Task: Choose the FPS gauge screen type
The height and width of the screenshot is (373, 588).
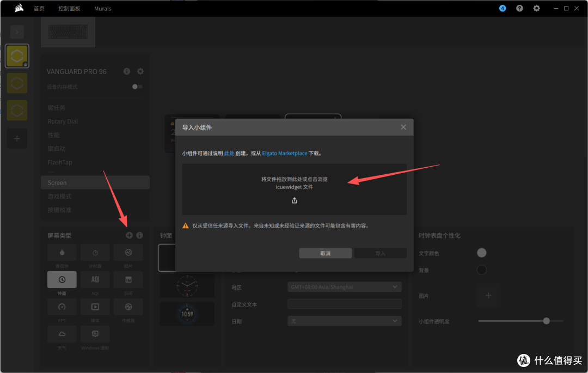Action: [62, 307]
